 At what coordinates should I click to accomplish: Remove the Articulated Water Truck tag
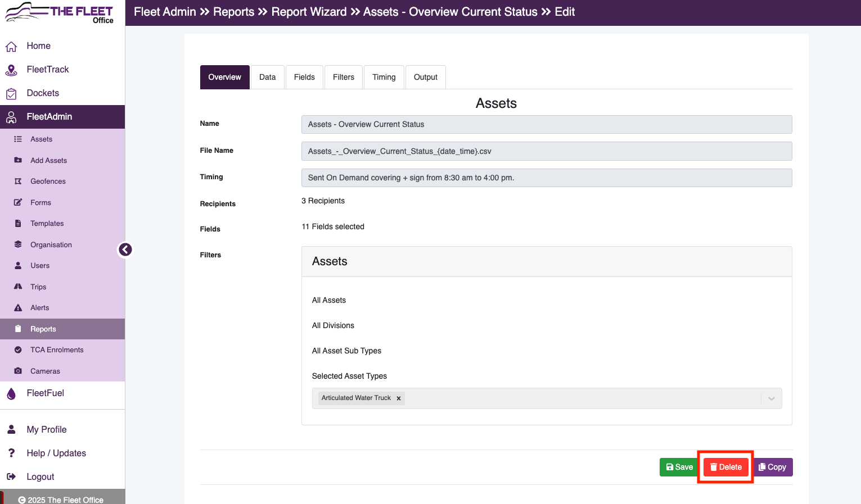399,398
